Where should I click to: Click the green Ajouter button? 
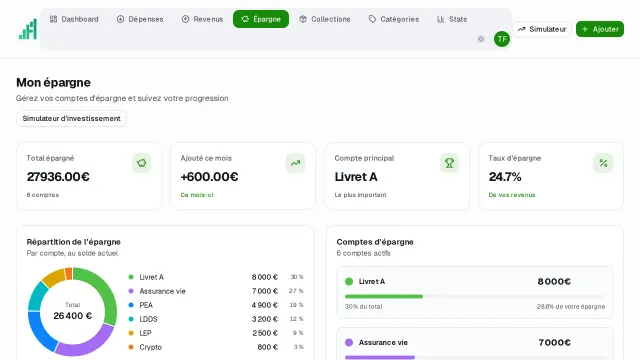[x=600, y=29]
